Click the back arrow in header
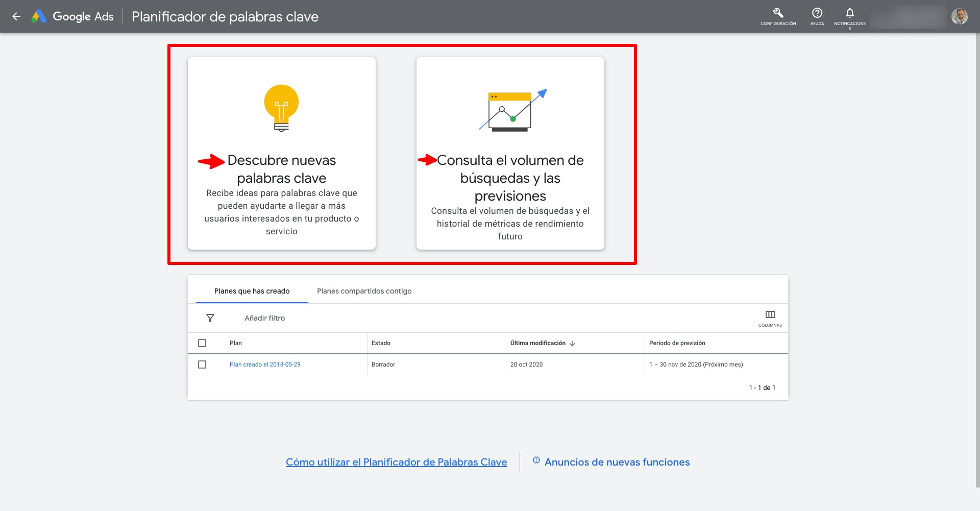This screenshot has height=511, width=980. click(16, 16)
